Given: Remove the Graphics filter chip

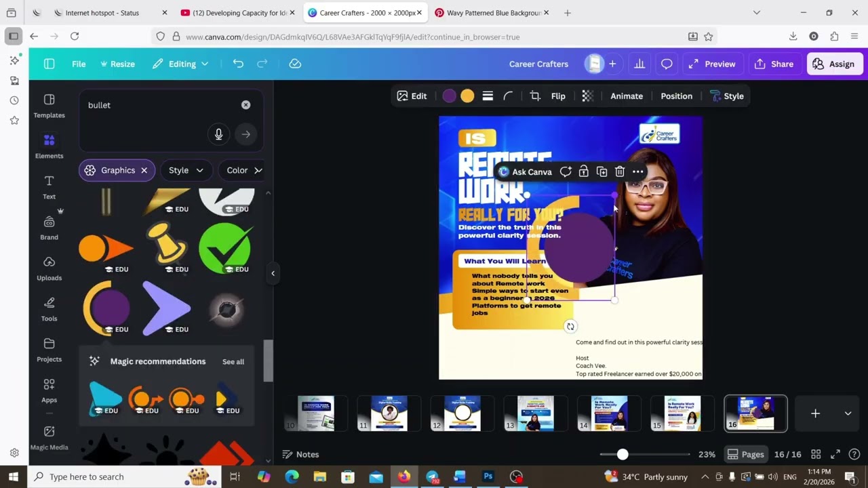Looking at the screenshot, I should pos(144,170).
